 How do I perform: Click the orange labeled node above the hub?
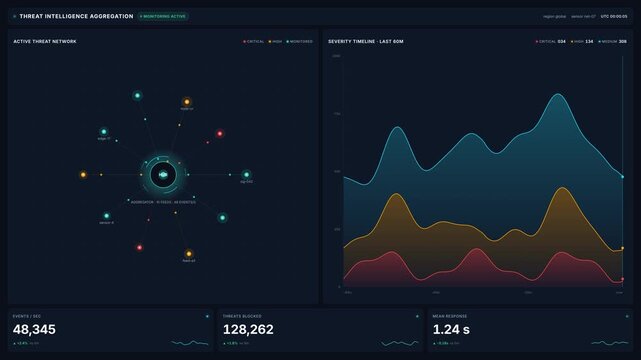187,102
